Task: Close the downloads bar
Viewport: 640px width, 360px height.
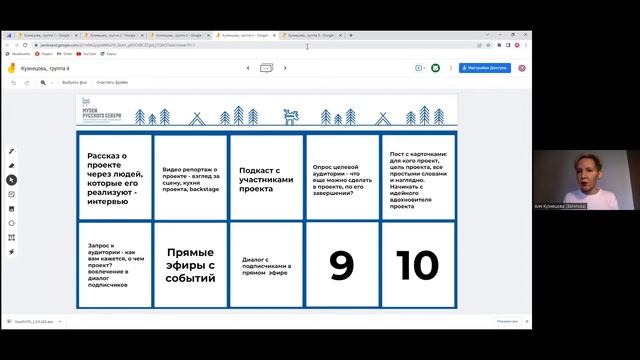Action: 527,322
